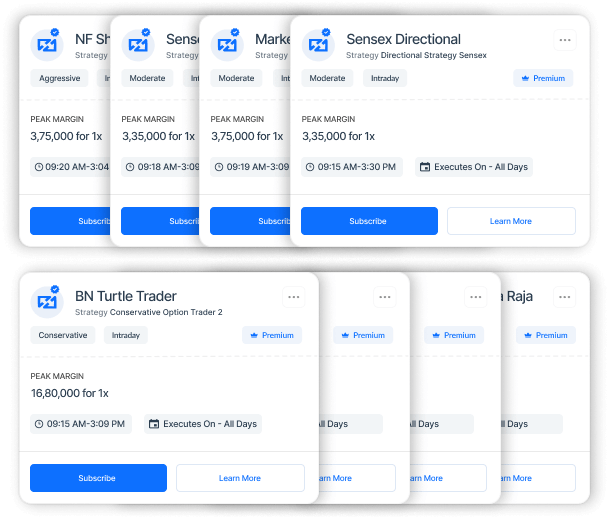Click the Moderate tag on Sensex Directional
Screen dimensions: 609x519
pos(327,78)
